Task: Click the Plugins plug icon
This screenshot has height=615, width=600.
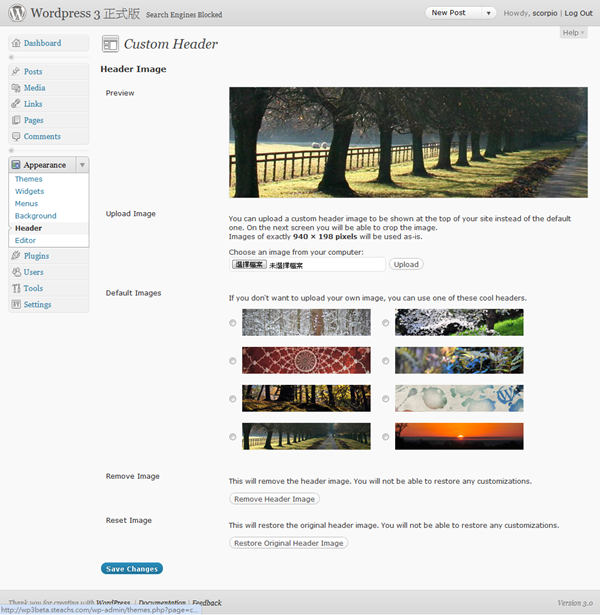Action: [x=16, y=256]
